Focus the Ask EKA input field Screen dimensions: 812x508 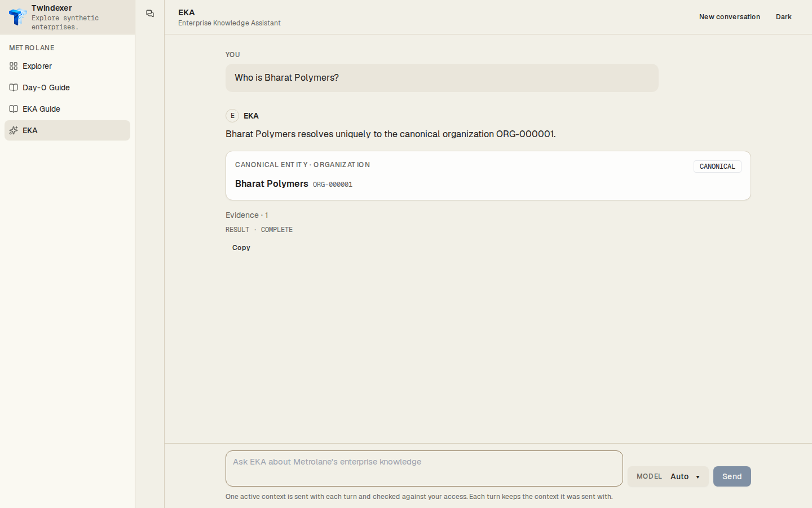pyautogui.click(x=424, y=468)
